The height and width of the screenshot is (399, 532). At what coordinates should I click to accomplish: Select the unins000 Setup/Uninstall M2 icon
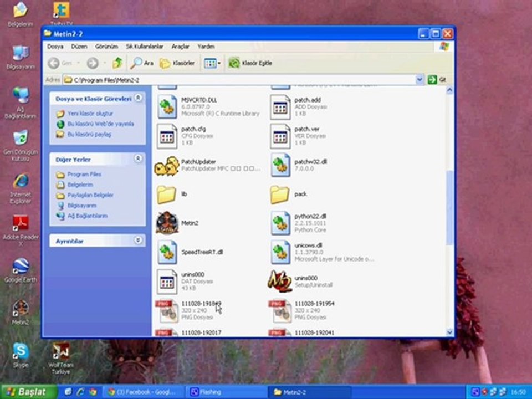pos(280,282)
